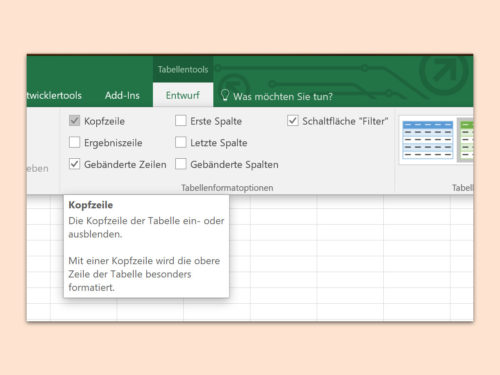Enable Gebänderte Spalten checkbox
Image resolution: width=500 pixels, height=375 pixels.
point(181,164)
